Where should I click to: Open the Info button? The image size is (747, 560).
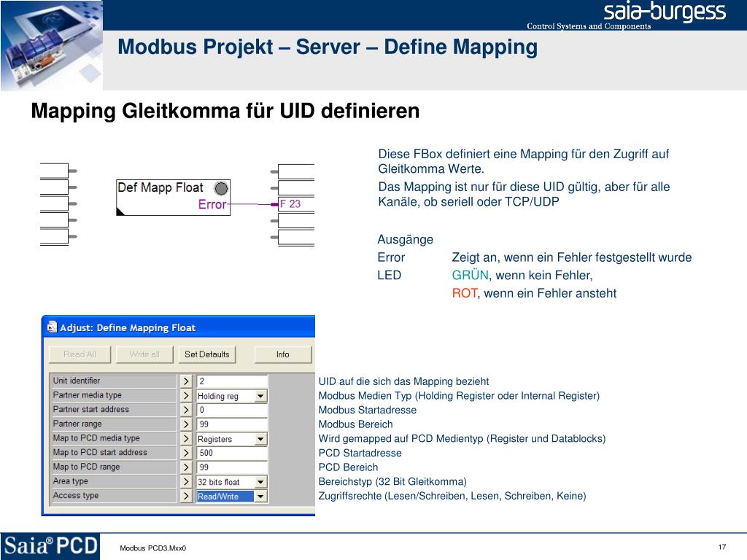tap(282, 354)
